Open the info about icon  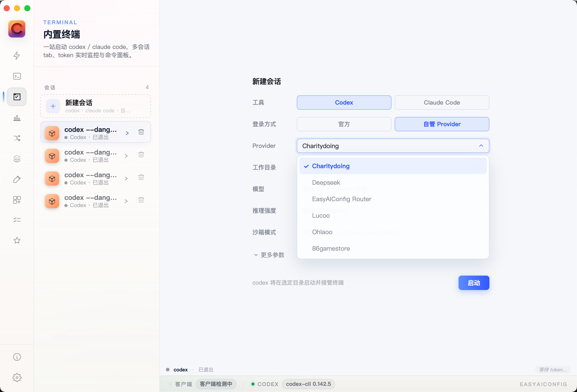17,357
